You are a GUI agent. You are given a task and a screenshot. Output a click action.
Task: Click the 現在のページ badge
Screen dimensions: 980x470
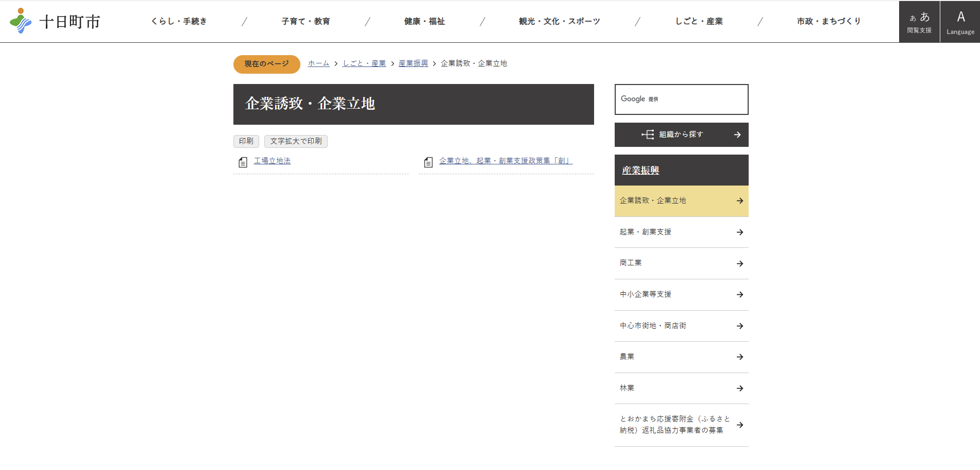point(267,64)
